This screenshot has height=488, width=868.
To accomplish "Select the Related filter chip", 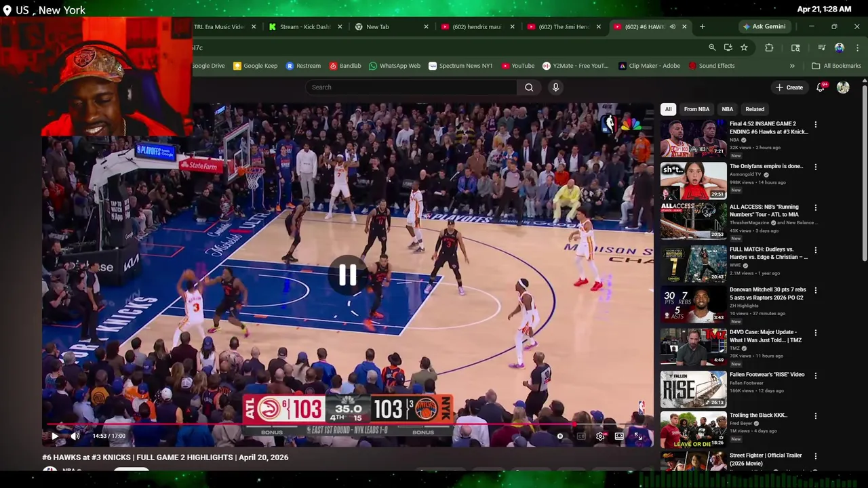I will tap(755, 109).
